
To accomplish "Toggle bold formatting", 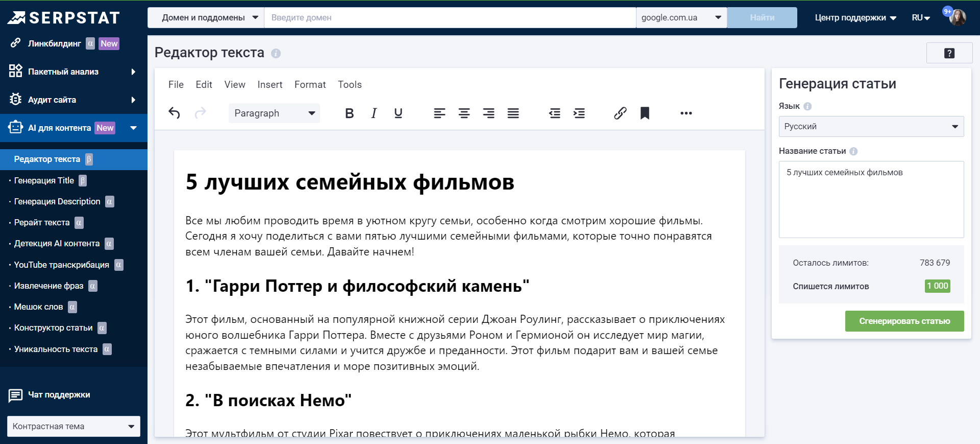I will 349,113.
